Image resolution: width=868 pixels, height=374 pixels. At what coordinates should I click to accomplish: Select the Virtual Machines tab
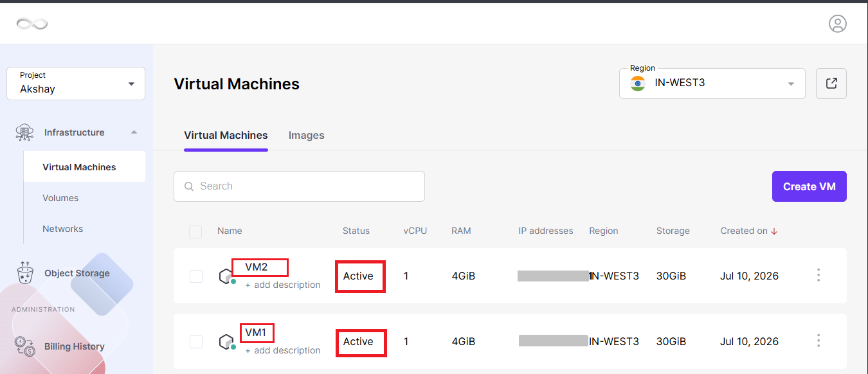tap(226, 136)
